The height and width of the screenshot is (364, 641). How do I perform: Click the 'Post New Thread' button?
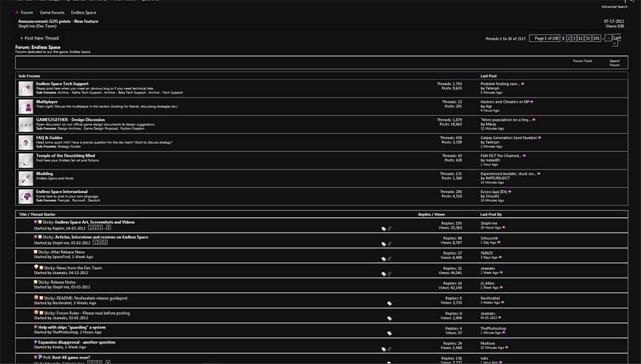(40, 38)
